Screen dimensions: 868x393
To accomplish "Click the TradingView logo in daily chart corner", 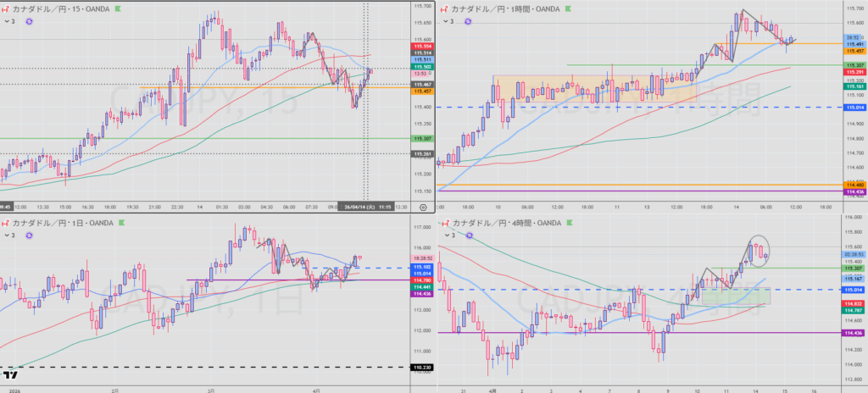I will coord(11,374).
